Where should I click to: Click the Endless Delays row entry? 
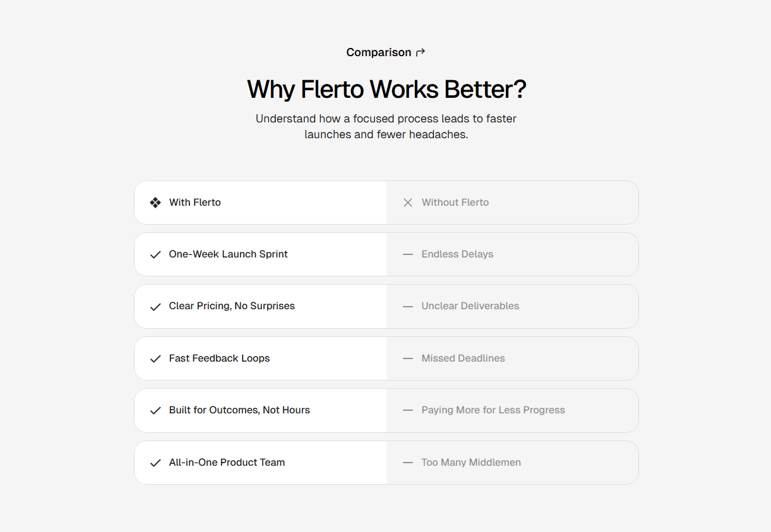click(512, 254)
